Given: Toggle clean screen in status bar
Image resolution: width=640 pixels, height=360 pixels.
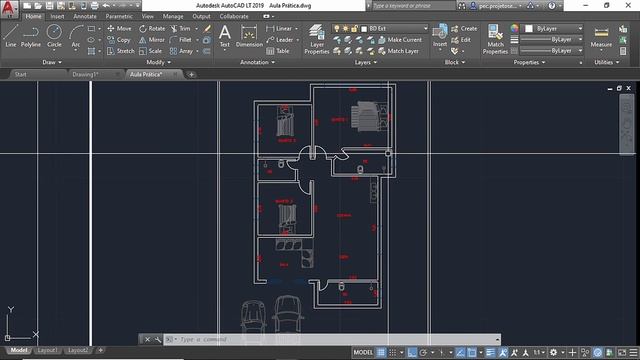Looking at the screenshot, I should tap(622, 352).
